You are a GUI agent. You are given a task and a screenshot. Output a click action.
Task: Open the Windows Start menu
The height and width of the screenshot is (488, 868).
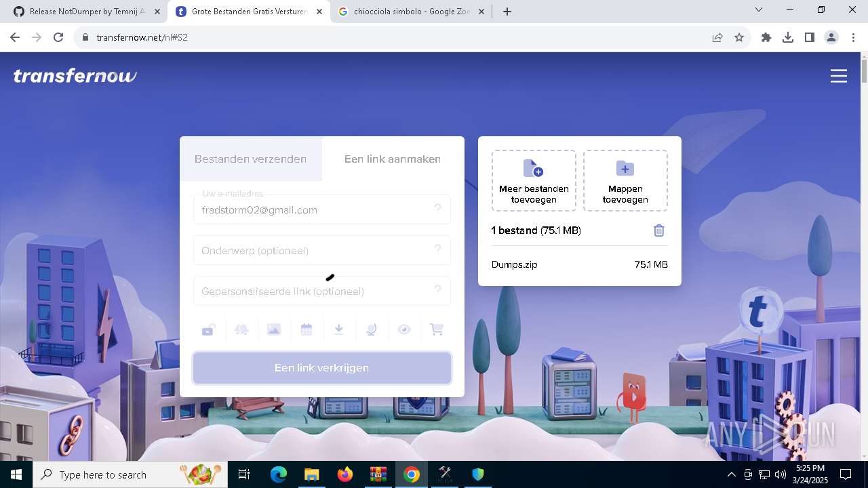16,474
